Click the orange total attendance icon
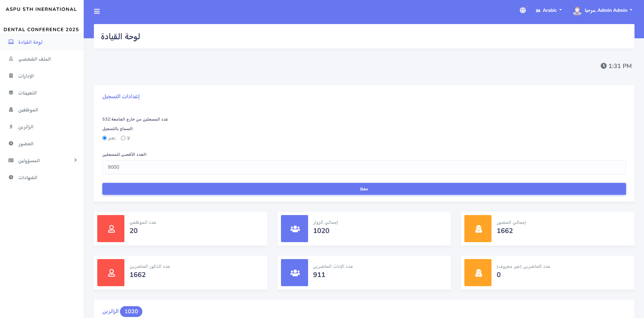 [x=478, y=229]
